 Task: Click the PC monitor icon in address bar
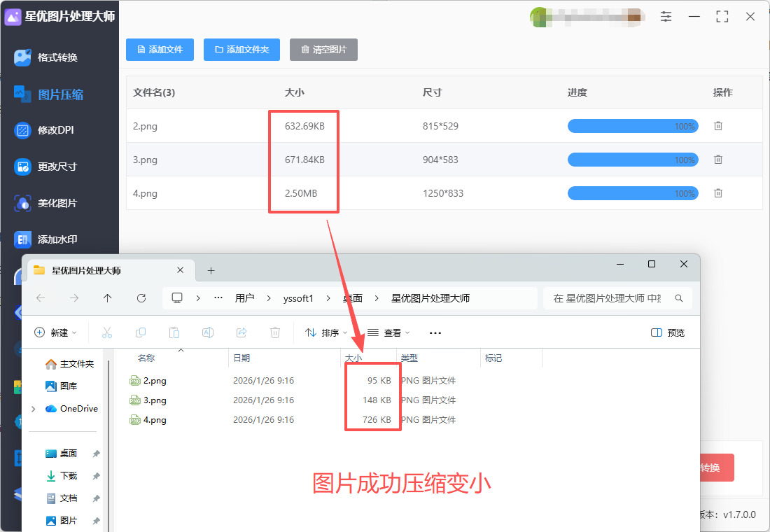click(177, 298)
